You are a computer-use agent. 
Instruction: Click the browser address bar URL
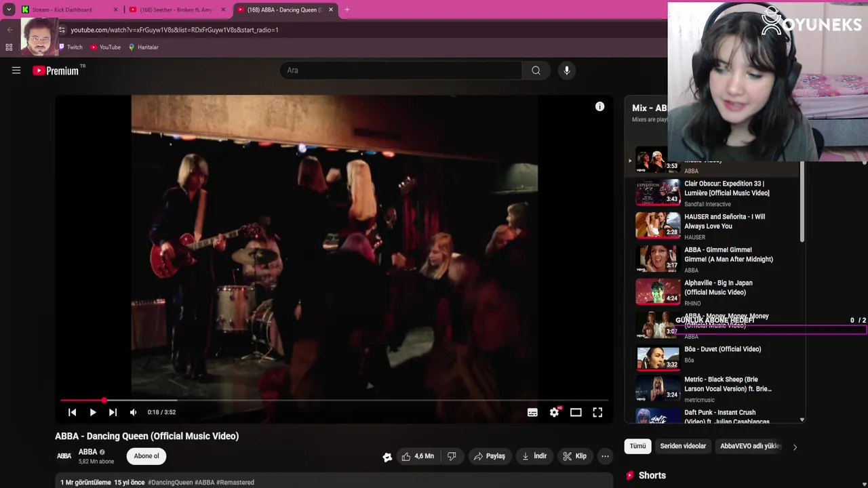(x=175, y=30)
